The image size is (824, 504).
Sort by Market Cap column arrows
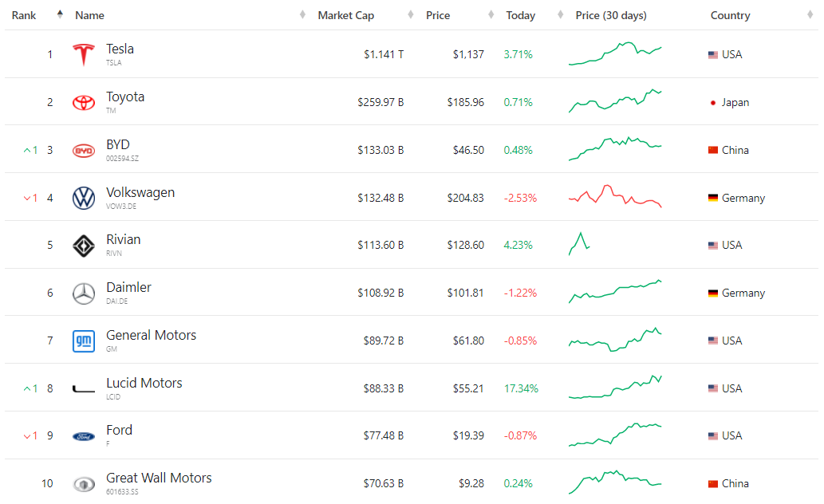411,14
